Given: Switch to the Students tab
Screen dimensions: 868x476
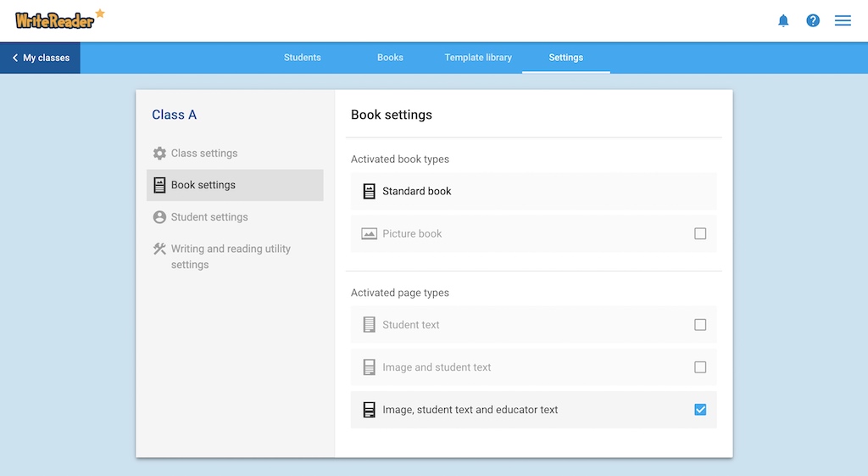Looking at the screenshot, I should (x=303, y=58).
